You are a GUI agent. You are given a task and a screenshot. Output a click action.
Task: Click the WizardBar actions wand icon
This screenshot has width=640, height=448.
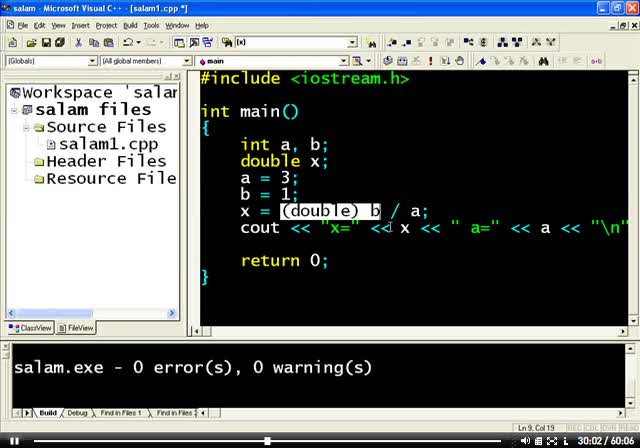point(357,61)
